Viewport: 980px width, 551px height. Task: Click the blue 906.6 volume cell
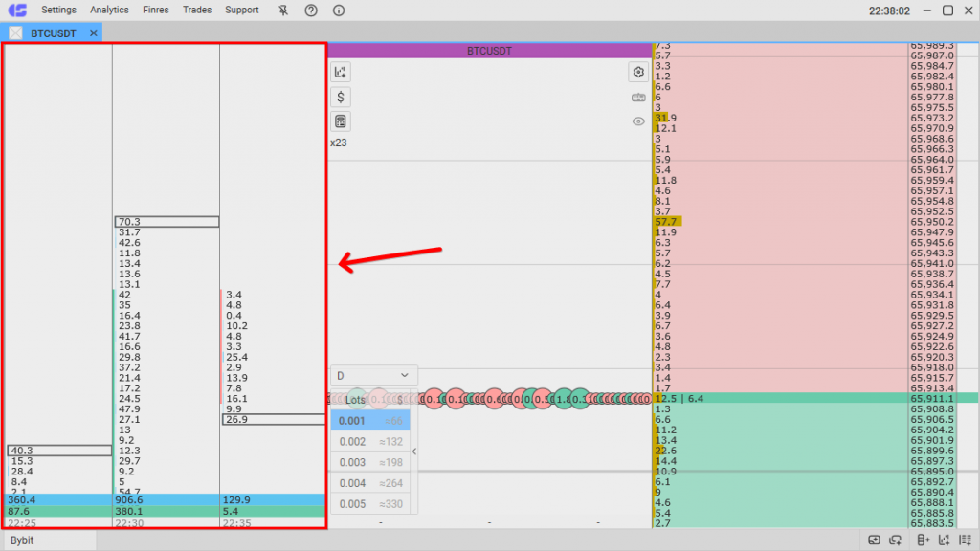pos(166,499)
